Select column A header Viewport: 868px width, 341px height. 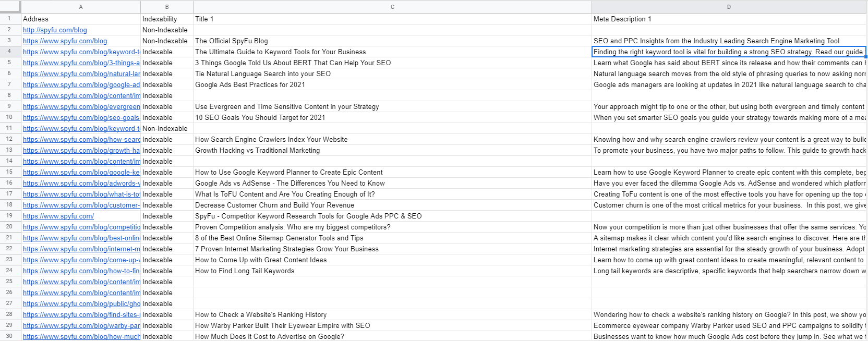(x=81, y=7)
